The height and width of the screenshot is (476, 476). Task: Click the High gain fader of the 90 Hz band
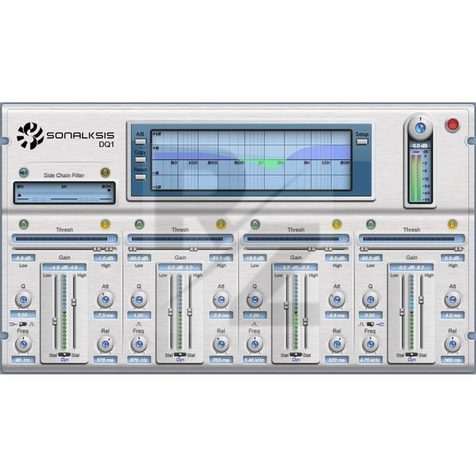tap(74, 302)
